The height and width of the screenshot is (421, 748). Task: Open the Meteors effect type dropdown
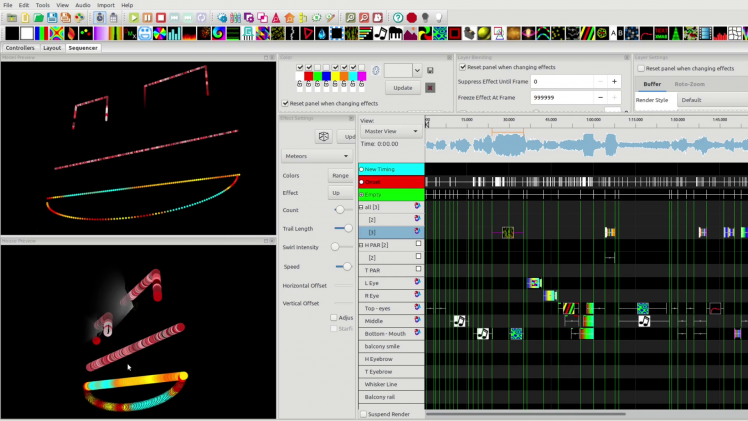316,156
